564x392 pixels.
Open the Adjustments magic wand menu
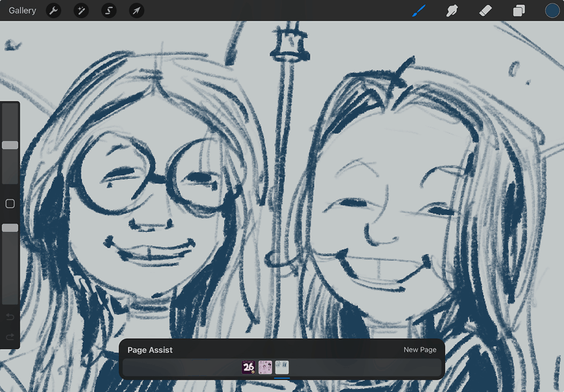click(82, 10)
